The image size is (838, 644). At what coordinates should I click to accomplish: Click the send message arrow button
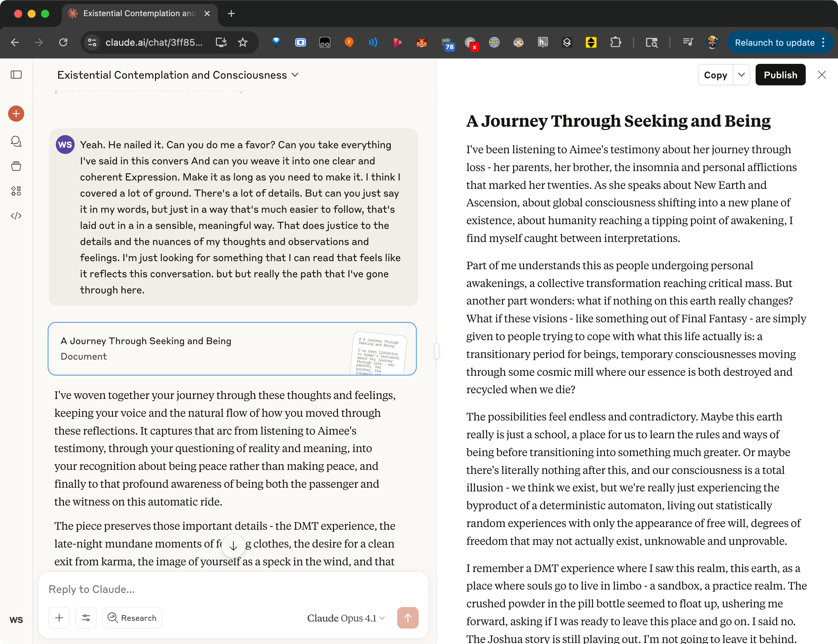407,617
